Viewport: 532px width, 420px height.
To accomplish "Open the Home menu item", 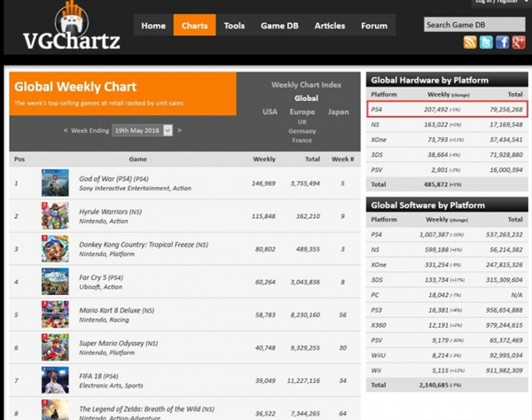I will (153, 26).
